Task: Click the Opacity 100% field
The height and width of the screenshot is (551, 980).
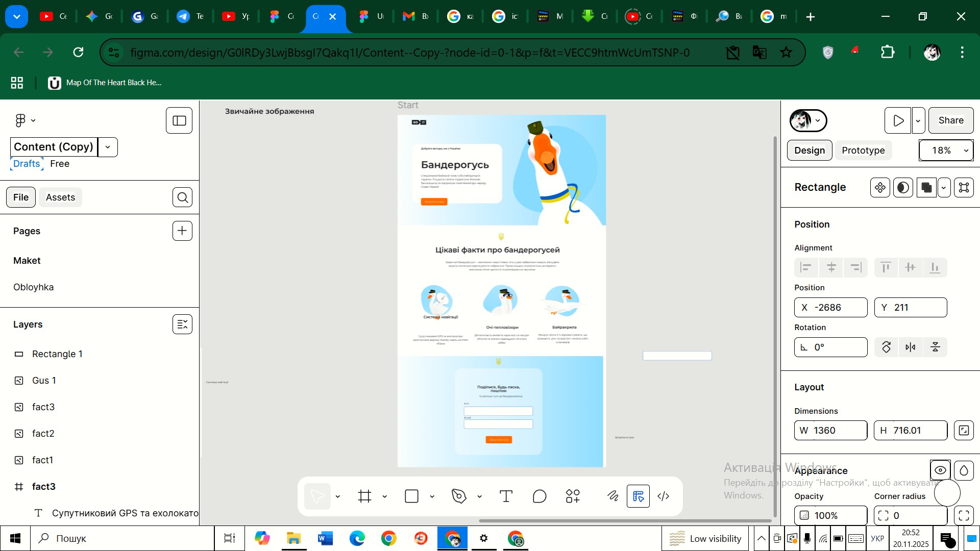Action: pos(830,516)
